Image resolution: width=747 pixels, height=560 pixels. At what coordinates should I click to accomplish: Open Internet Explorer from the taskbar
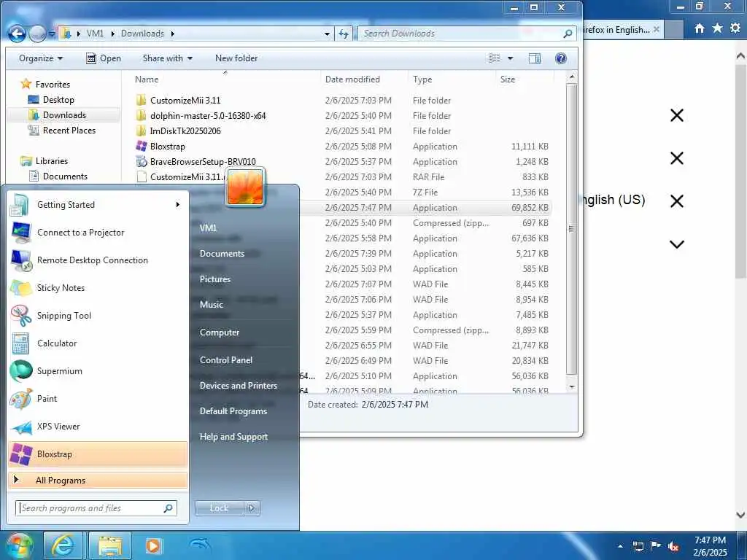click(63, 545)
